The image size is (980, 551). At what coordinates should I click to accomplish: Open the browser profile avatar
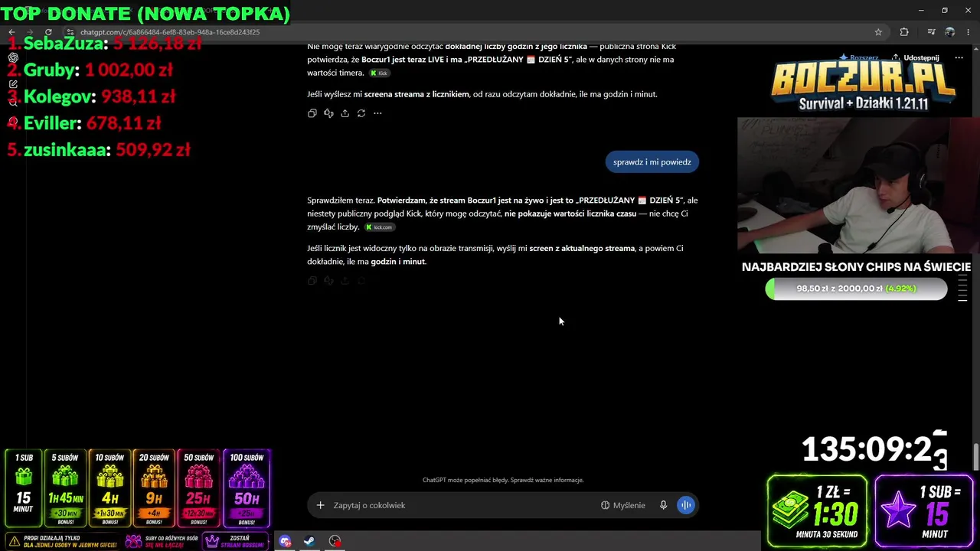[x=950, y=32]
